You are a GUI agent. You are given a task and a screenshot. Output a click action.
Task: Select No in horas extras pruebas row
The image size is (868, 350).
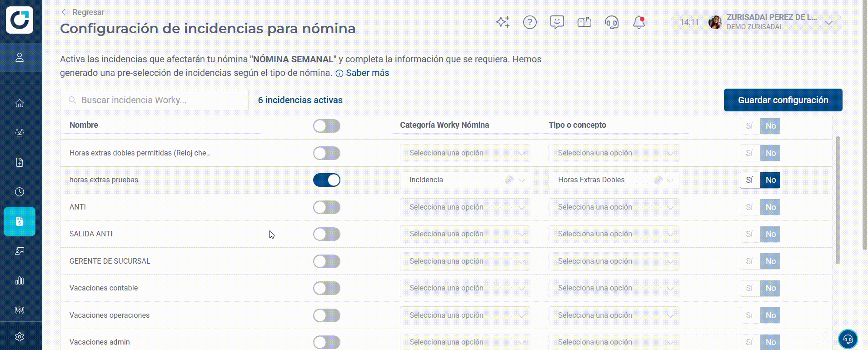coord(770,180)
